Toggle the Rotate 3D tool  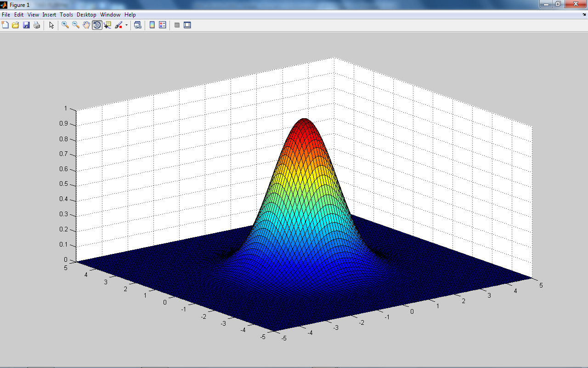click(x=97, y=25)
